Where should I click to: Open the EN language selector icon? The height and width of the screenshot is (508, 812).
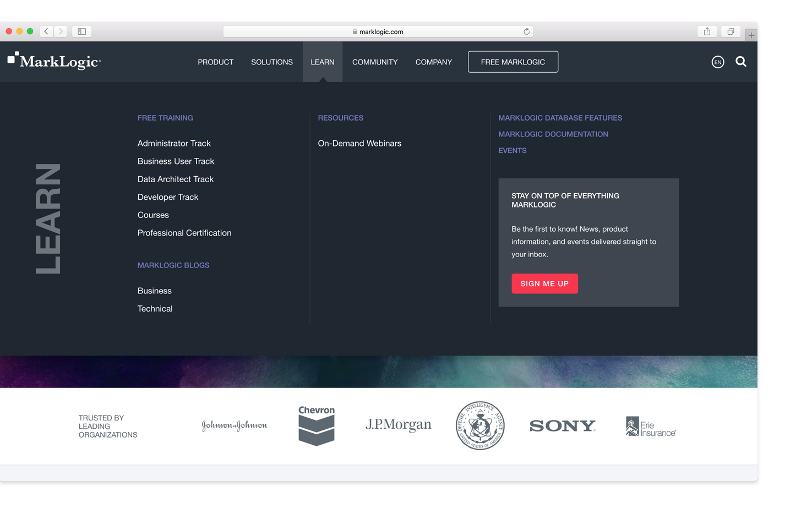click(x=718, y=62)
